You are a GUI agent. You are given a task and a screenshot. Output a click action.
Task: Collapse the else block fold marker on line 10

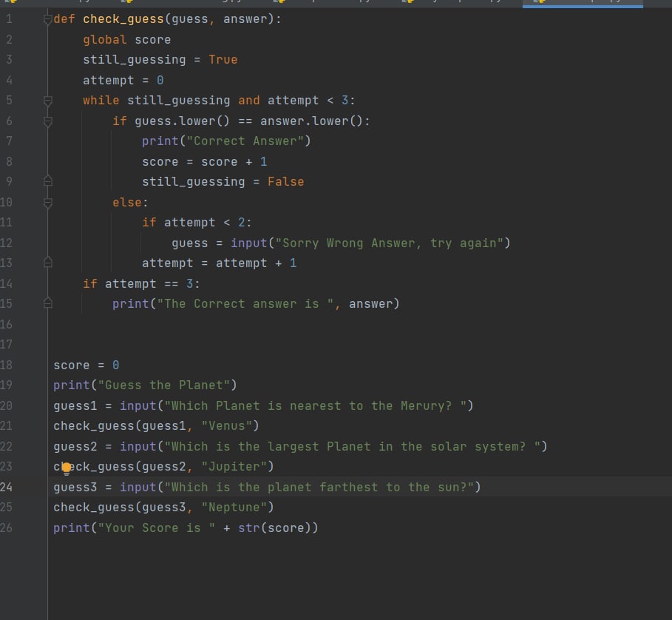[x=48, y=203]
